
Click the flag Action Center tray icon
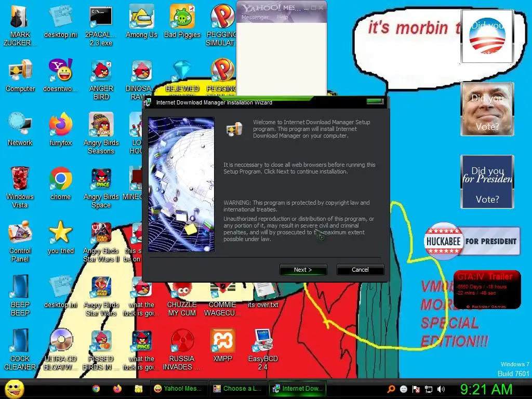pos(416,389)
